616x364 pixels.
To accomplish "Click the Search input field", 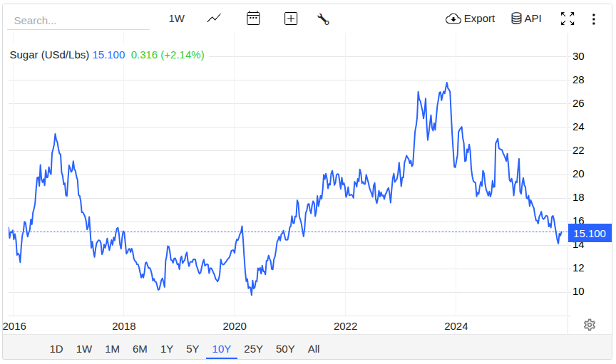I will tap(78, 21).
